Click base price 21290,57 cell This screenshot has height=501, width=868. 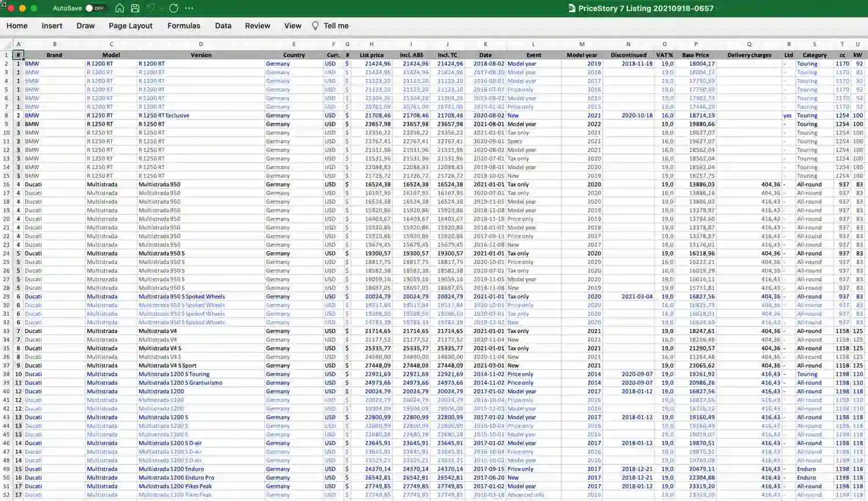pos(696,348)
